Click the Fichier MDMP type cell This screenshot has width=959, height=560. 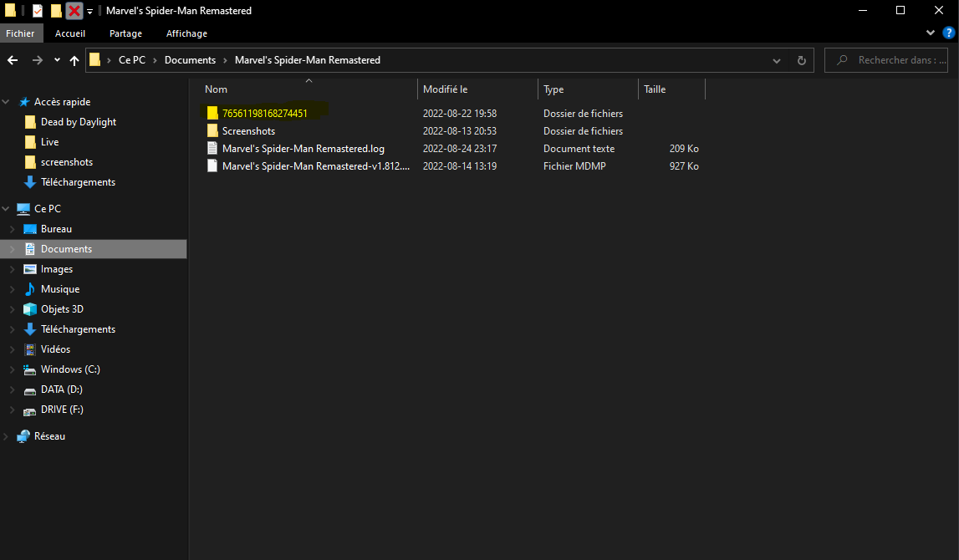574,166
